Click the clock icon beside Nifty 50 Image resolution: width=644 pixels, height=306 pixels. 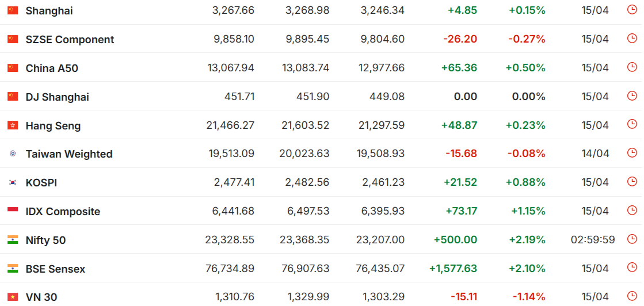[x=632, y=239]
